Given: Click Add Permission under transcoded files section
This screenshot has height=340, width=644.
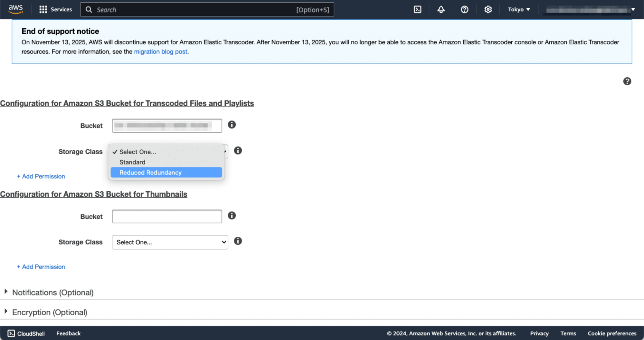Looking at the screenshot, I should pyautogui.click(x=41, y=176).
